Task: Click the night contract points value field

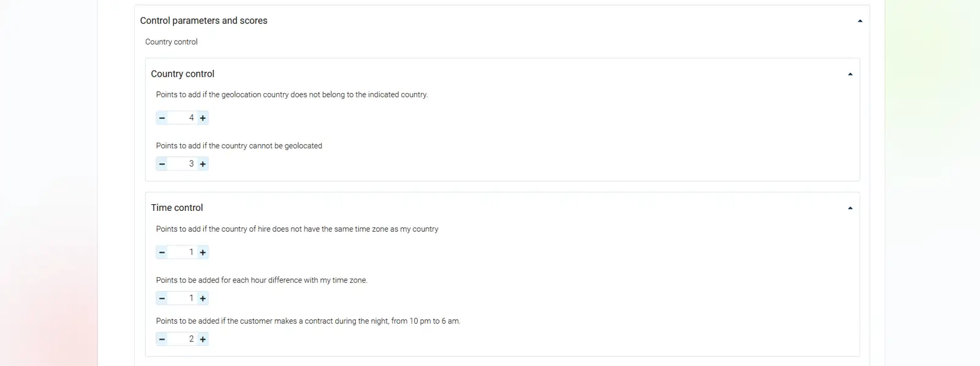Action: click(x=183, y=339)
